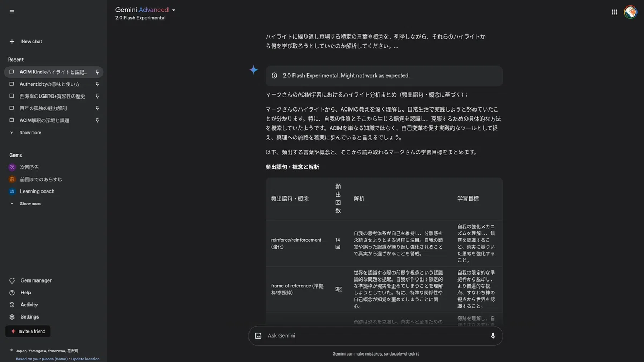
Task: Focus the Ask Gemini input field
Action: click(x=376, y=336)
